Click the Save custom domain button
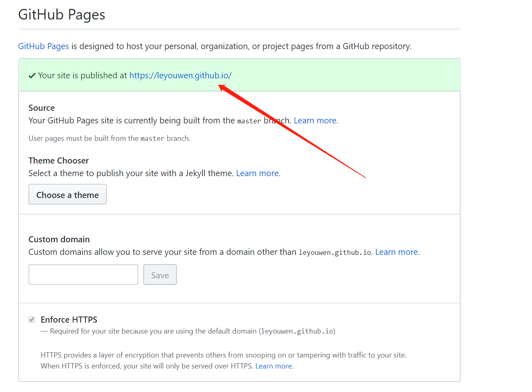This screenshot has height=392, width=532. click(x=160, y=275)
